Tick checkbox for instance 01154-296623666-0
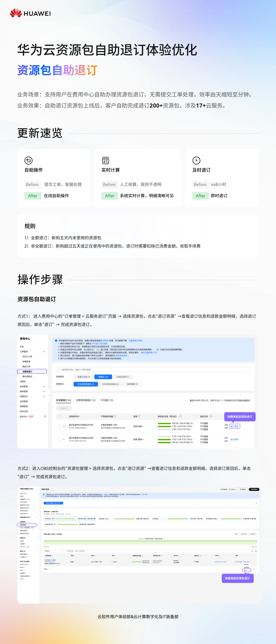Screen dimensions: 276x644 click(60, 426)
